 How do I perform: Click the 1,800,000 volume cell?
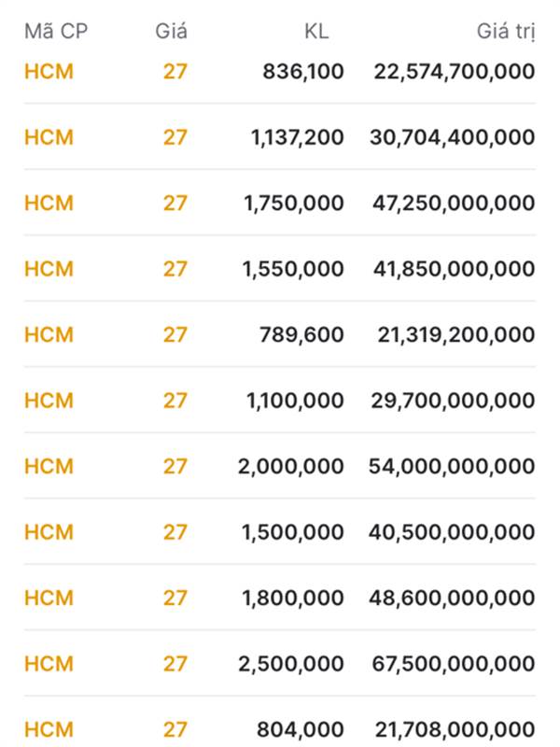pyautogui.click(x=293, y=598)
